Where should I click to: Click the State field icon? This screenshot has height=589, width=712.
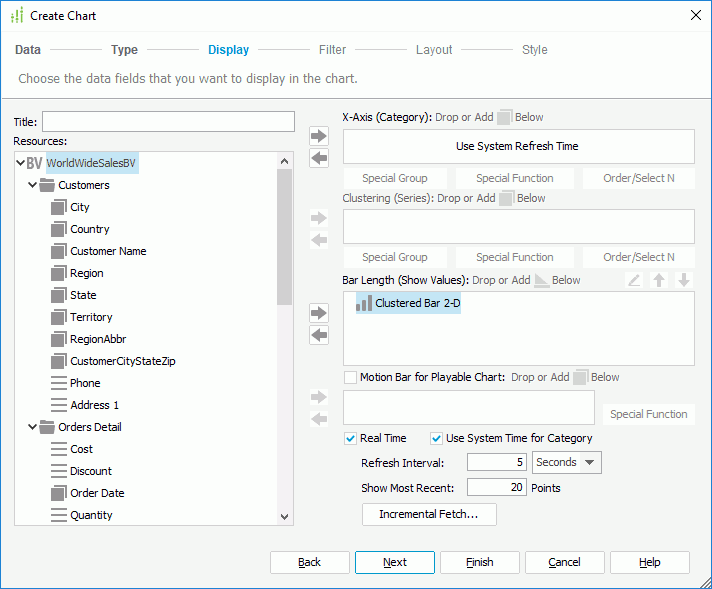pos(59,295)
